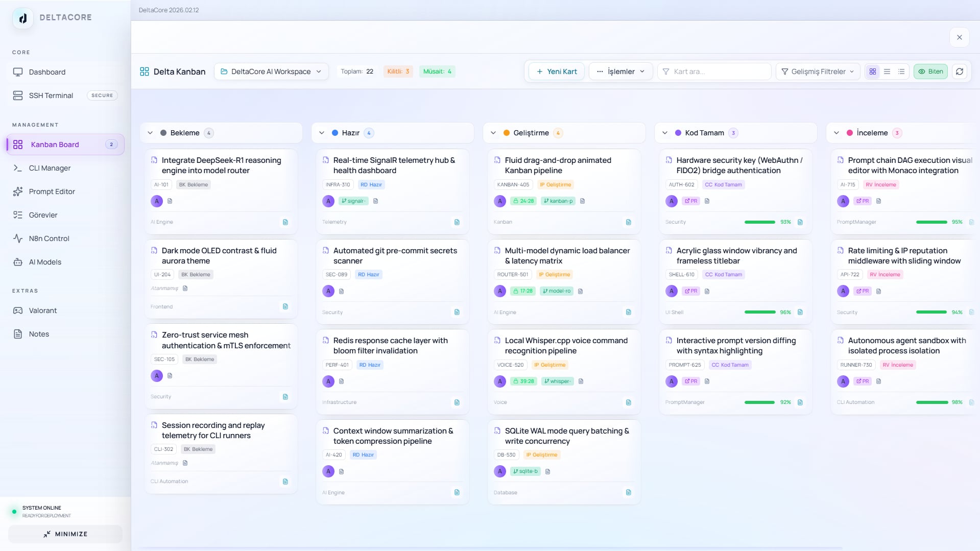Collapse the Bekleme column chevron

point(150,133)
